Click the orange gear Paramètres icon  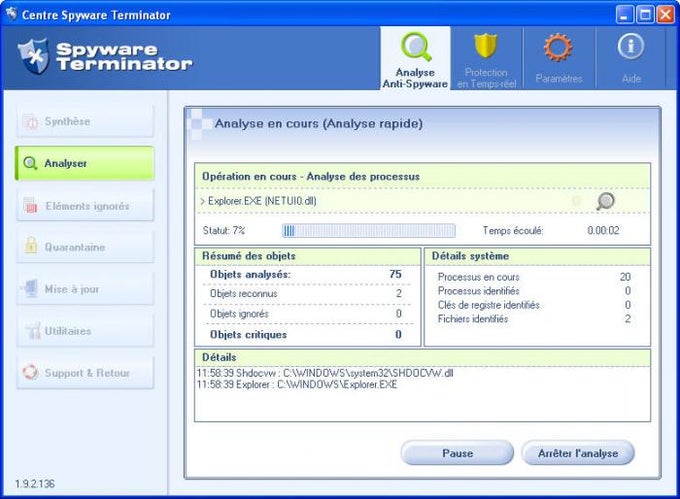click(558, 47)
